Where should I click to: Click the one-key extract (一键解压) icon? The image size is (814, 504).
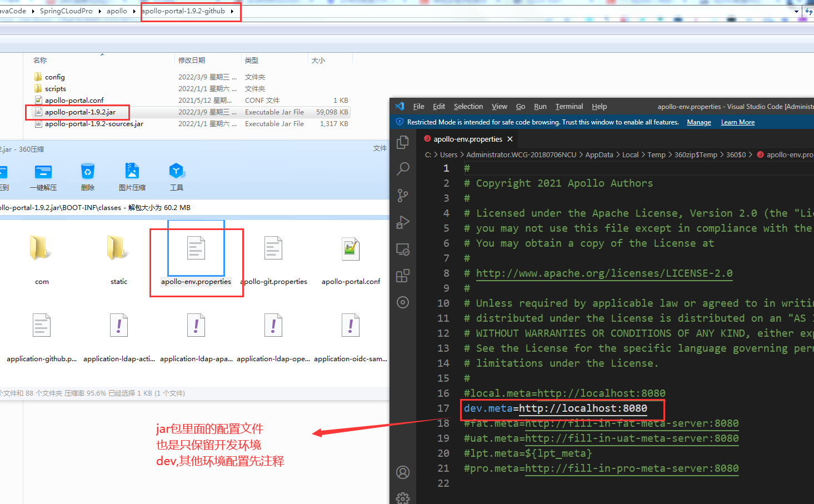click(x=43, y=172)
